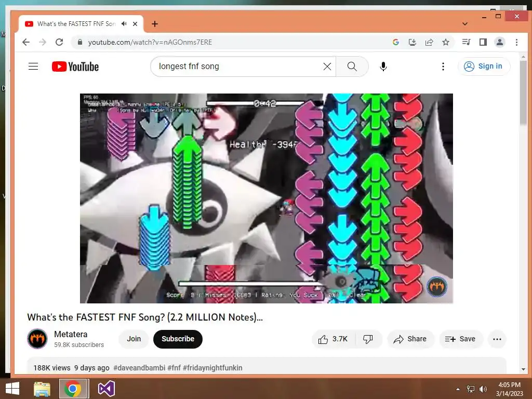Click the page vertical scrollbar thumb
532x399 pixels.
[523, 92]
